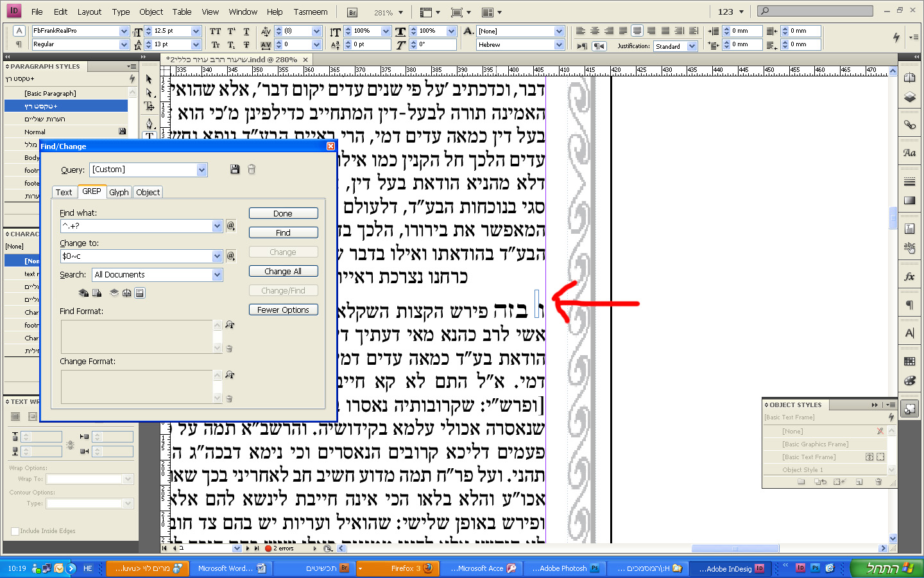Click the Delete Query trash icon

click(x=252, y=170)
